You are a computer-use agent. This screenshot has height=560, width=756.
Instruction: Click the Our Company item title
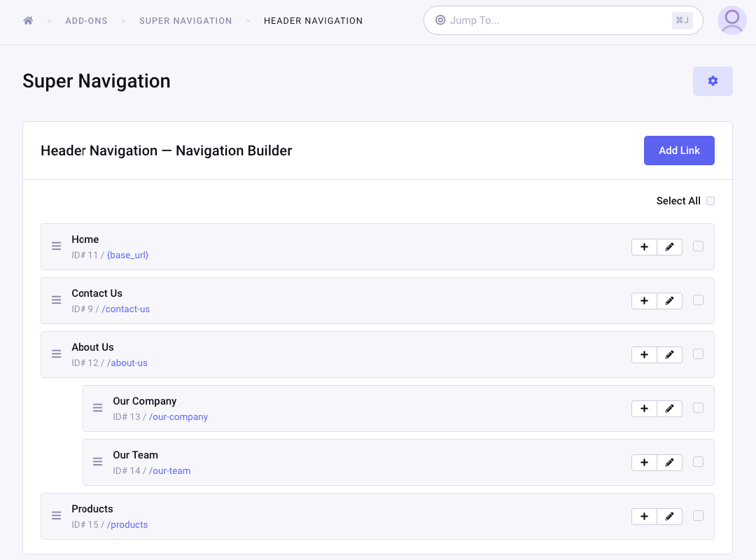[145, 401]
